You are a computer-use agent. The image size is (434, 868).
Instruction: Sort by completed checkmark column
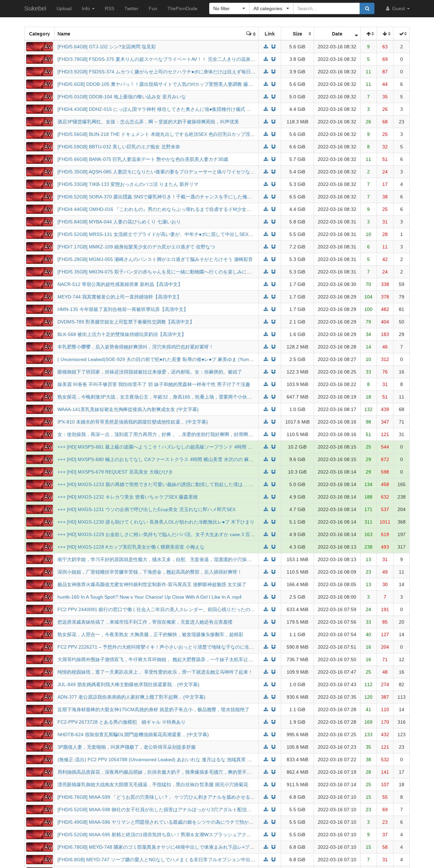(402, 34)
